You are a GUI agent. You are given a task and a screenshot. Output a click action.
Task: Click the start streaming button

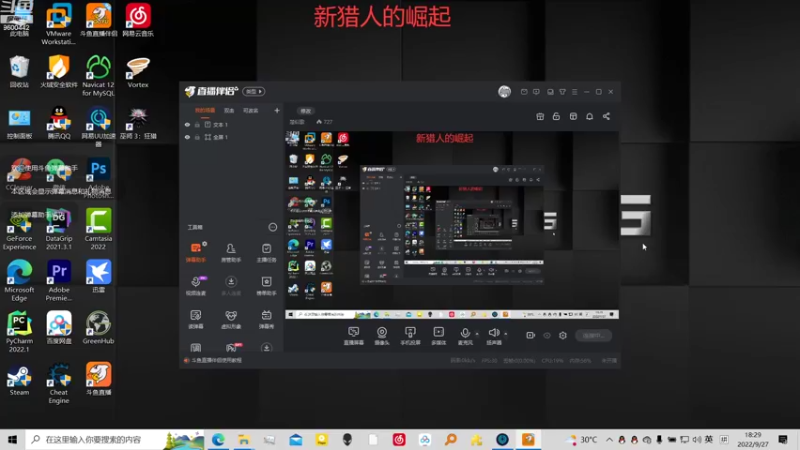click(x=593, y=335)
